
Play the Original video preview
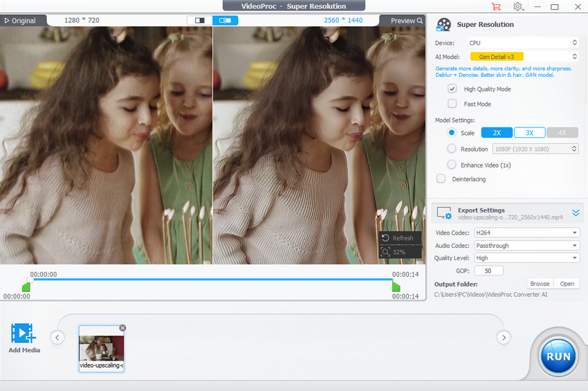(x=20, y=21)
